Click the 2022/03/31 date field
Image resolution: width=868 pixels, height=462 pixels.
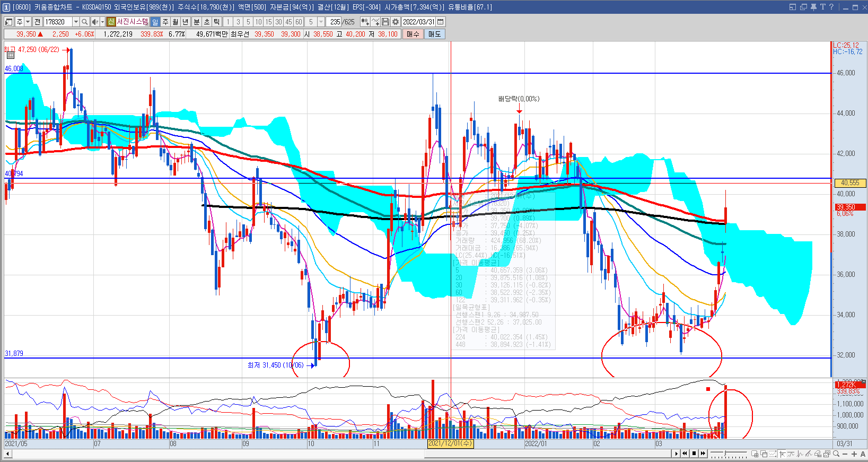click(419, 22)
